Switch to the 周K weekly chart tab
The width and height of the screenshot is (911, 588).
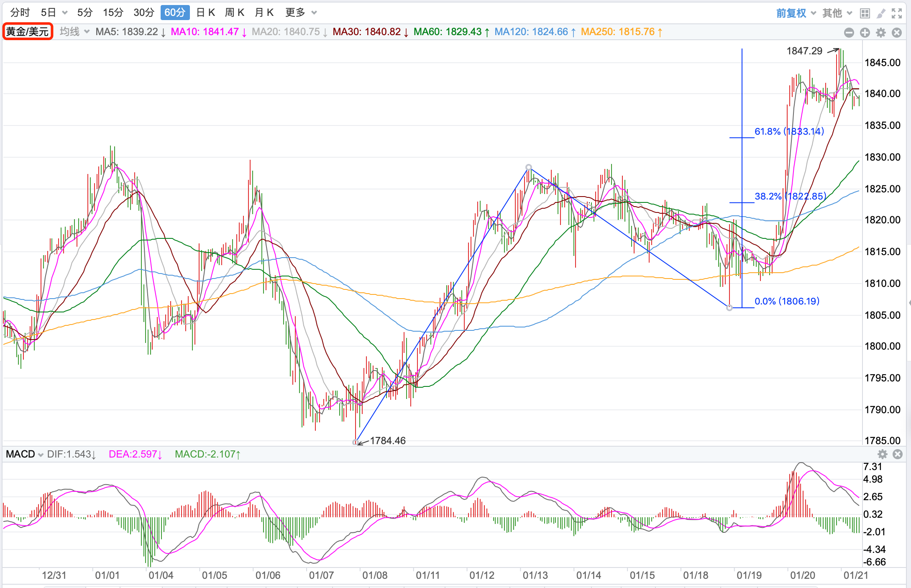click(234, 13)
